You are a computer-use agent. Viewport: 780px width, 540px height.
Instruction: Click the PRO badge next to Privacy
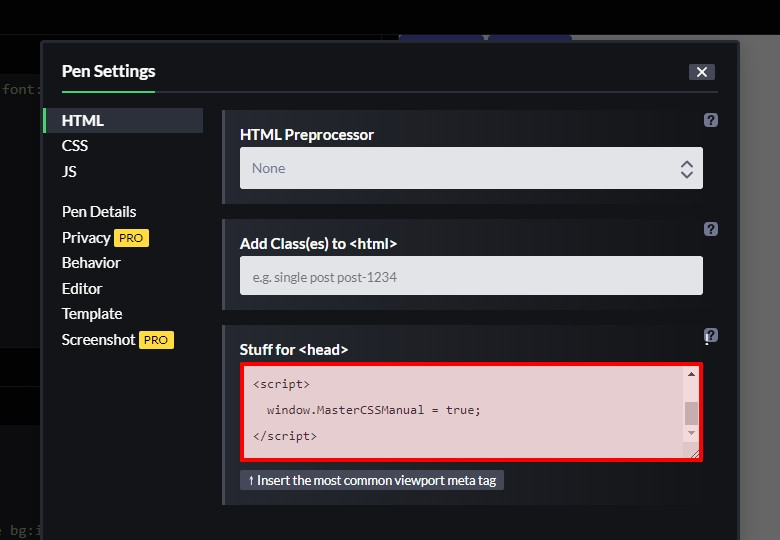tap(131, 238)
